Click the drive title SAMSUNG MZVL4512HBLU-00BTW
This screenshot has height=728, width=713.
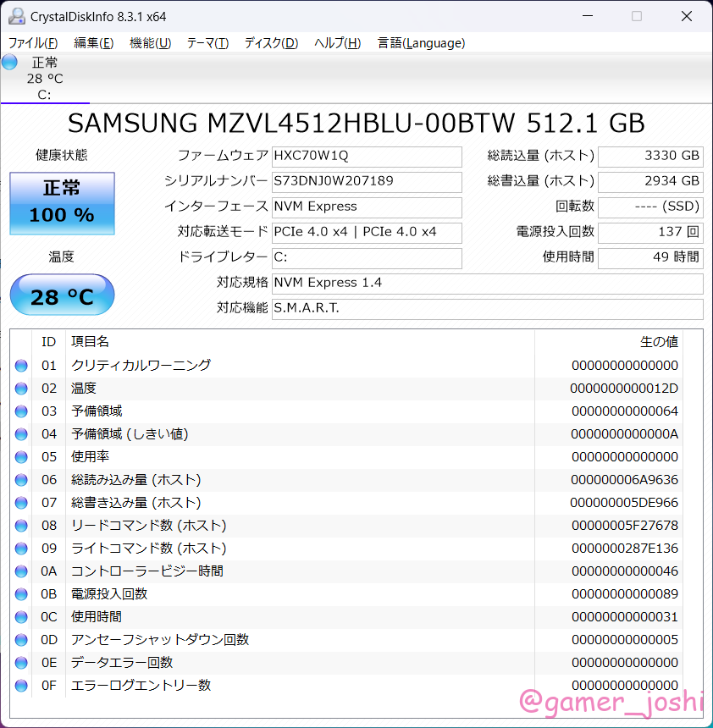pos(291,123)
